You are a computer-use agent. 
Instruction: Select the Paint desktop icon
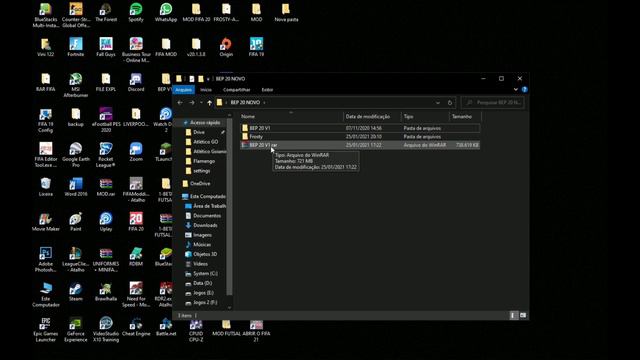(x=76, y=222)
